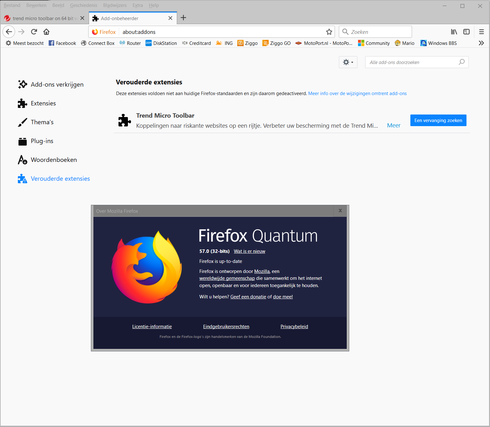
Task: Close the Over Mozilla Firefox dialog
Action: click(x=340, y=211)
